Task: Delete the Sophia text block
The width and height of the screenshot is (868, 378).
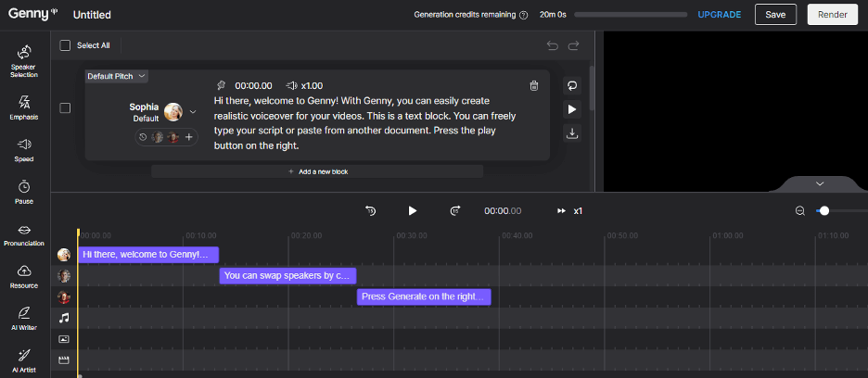Action: 533,85
